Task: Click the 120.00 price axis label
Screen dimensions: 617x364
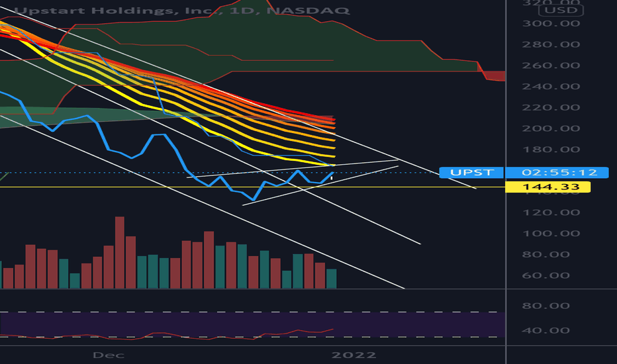Action: [551, 213]
